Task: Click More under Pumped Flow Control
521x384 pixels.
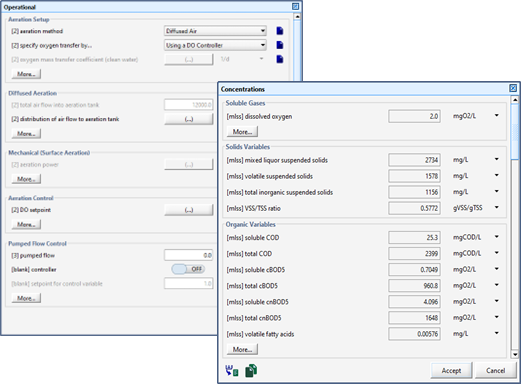Action: pyautogui.click(x=26, y=298)
